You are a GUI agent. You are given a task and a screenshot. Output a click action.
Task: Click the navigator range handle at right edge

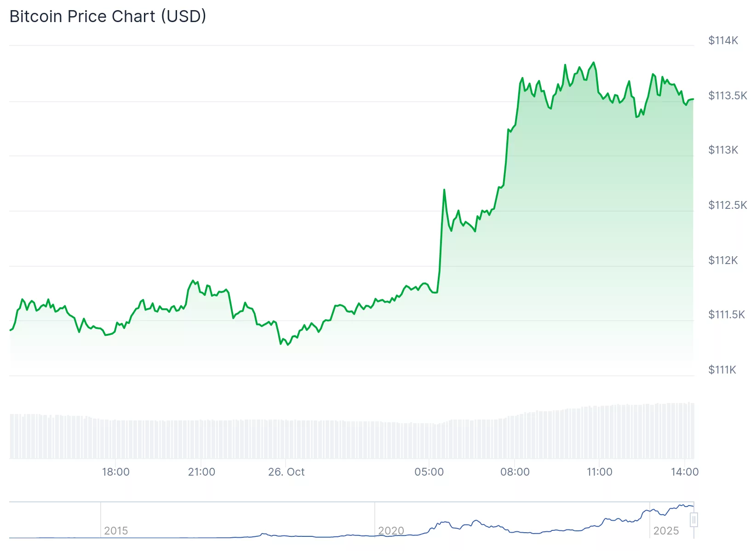point(693,520)
